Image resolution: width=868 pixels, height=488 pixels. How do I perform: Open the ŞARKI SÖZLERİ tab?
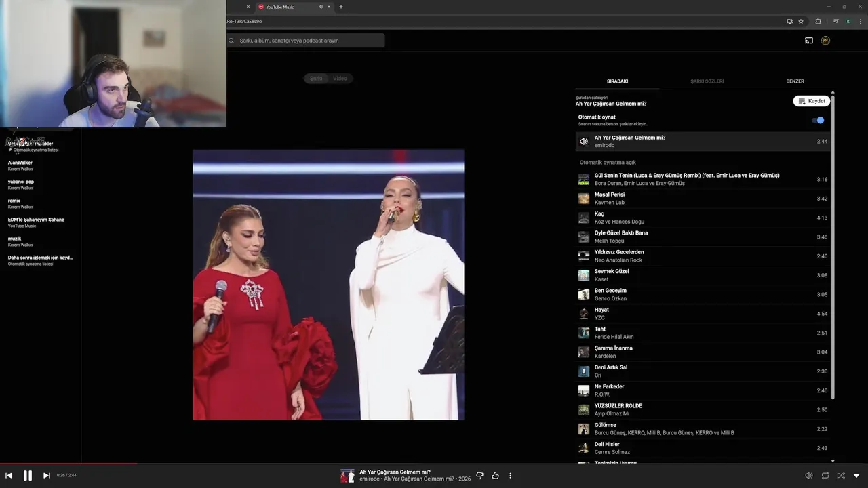707,81
